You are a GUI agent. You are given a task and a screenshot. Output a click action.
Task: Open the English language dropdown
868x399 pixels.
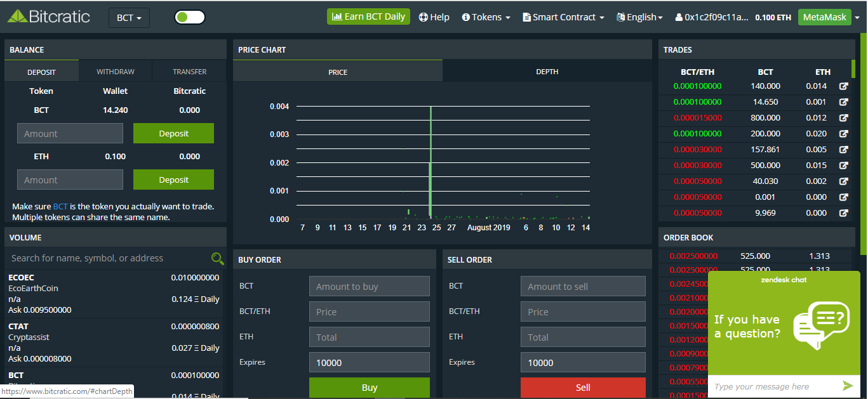[639, 17]
